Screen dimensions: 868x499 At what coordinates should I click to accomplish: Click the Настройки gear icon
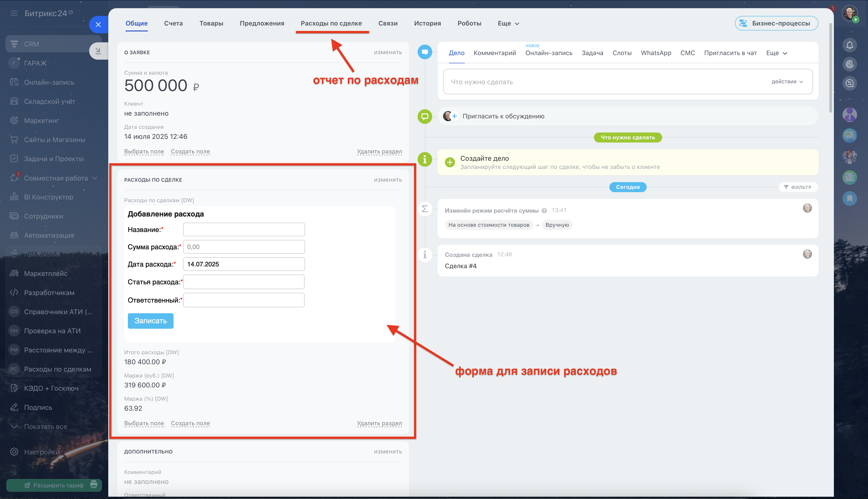coord(14,452)
